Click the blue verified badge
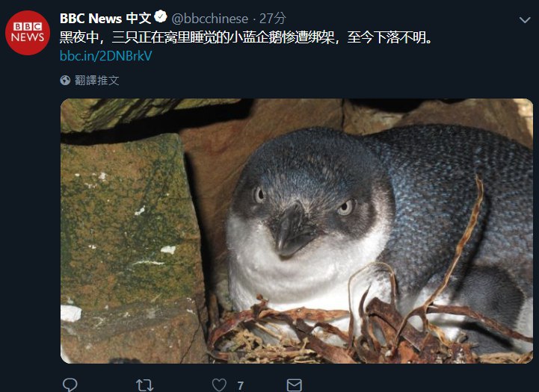Viewport: 539px width, 392px height. (x=161, y=17)
